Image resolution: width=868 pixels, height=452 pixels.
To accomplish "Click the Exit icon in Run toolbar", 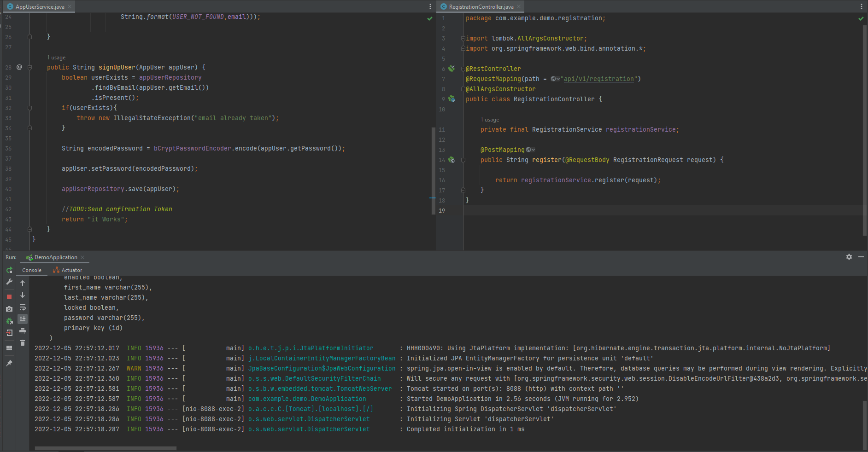I will 9,333.
